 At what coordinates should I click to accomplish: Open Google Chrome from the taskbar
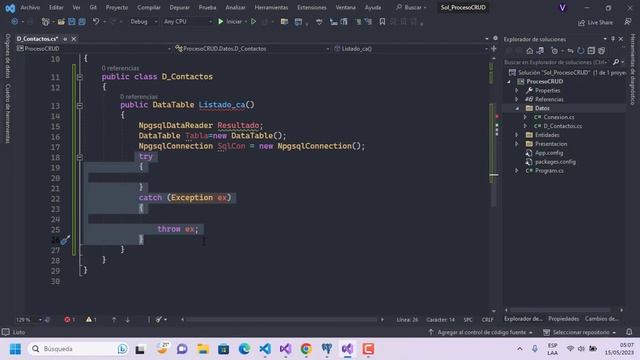click(x=306, y=349)
